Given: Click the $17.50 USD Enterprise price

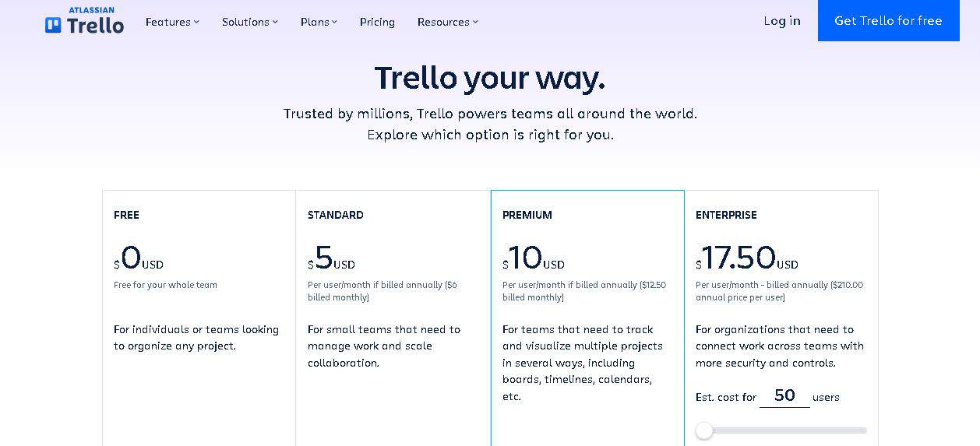Looking at the screenshot, I should click(746, 258).
